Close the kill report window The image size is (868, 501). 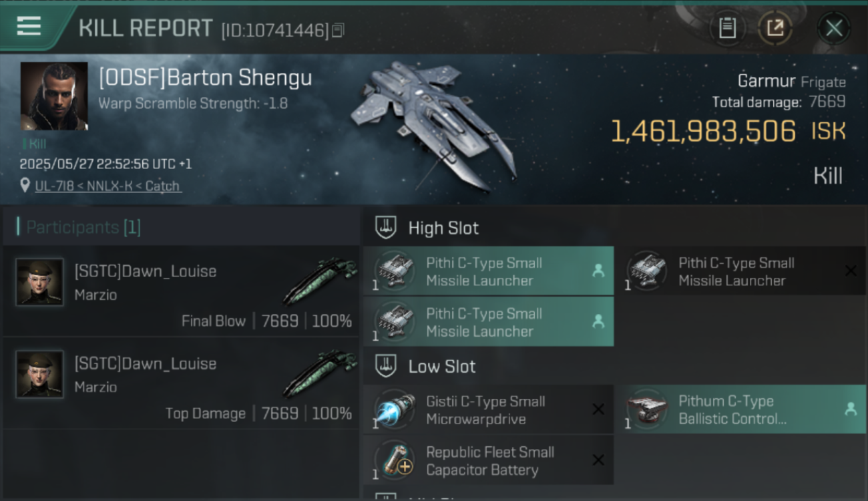click(x=834, y=28)
